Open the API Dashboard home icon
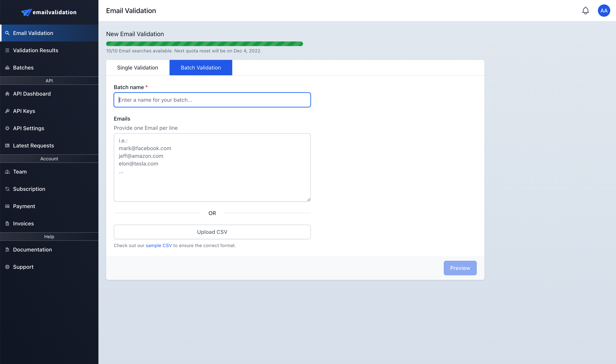The height and width of the screenshot is (364, 616). [x=7, y=94]
